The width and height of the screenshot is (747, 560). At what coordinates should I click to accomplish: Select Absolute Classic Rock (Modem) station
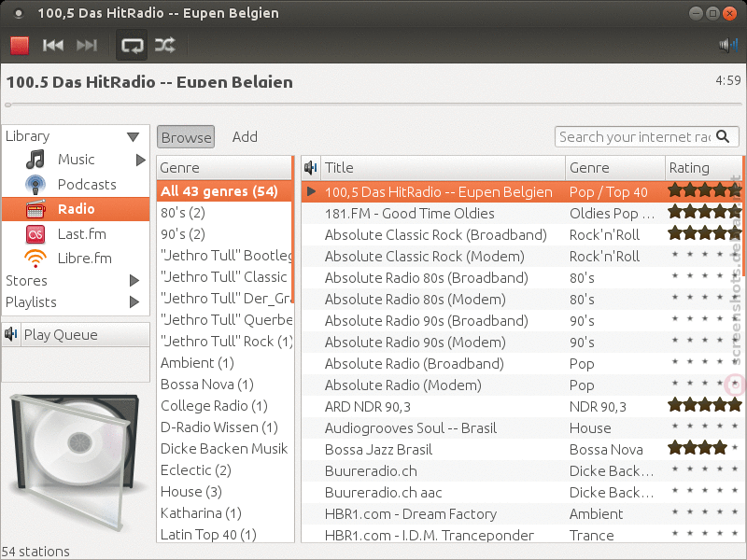[x=522, y=256]
